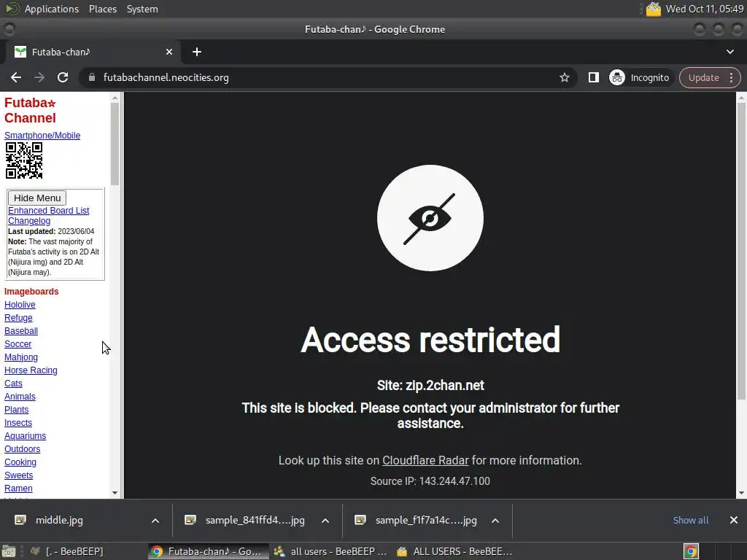Open Chrome's three-dot menu
This screenshot has height=560, width=747.
[x=731, y=77]
